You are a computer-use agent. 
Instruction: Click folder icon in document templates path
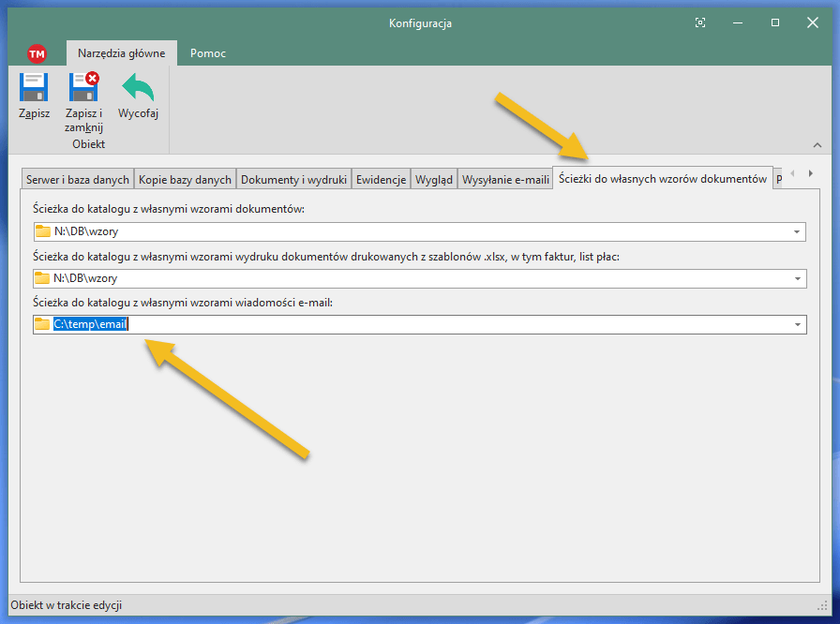tap(42, 231)
